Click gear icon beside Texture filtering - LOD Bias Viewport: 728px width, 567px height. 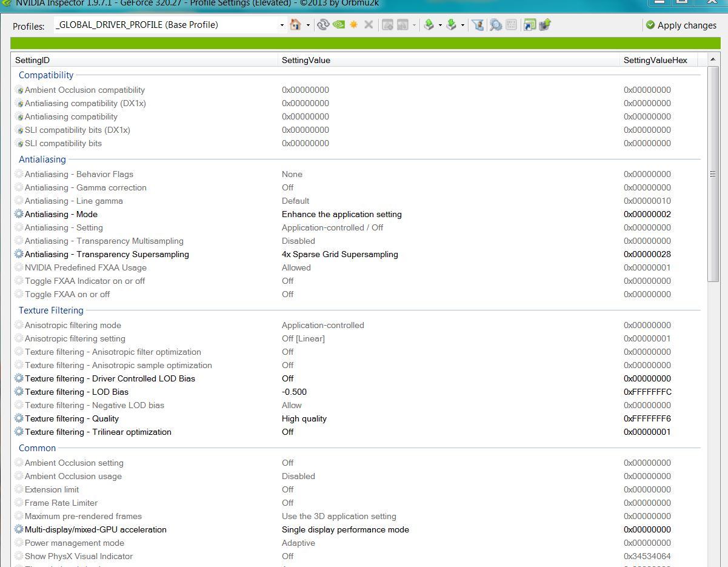point(19,392)
